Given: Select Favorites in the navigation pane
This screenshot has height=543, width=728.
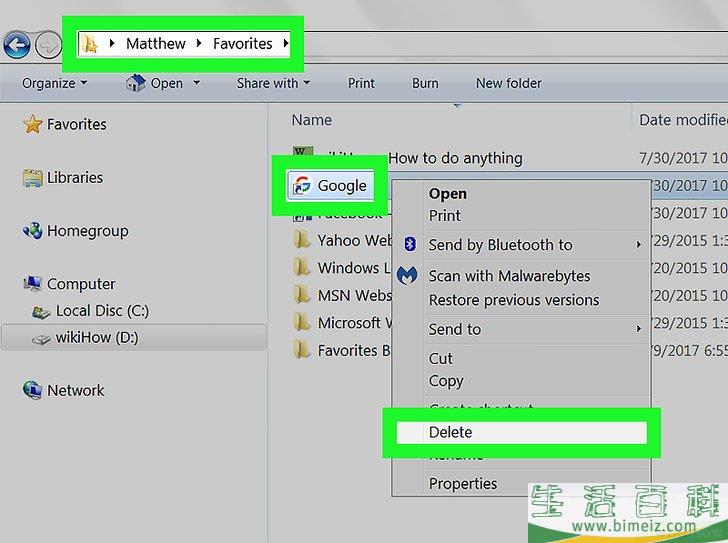Looking at the screenshot, I should (77, 124).
